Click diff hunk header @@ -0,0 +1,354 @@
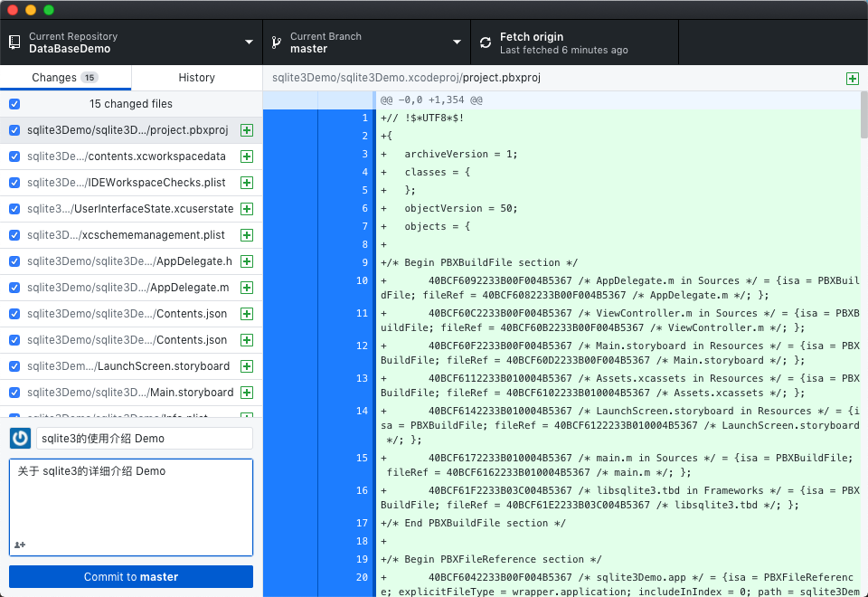 [431, 100]
